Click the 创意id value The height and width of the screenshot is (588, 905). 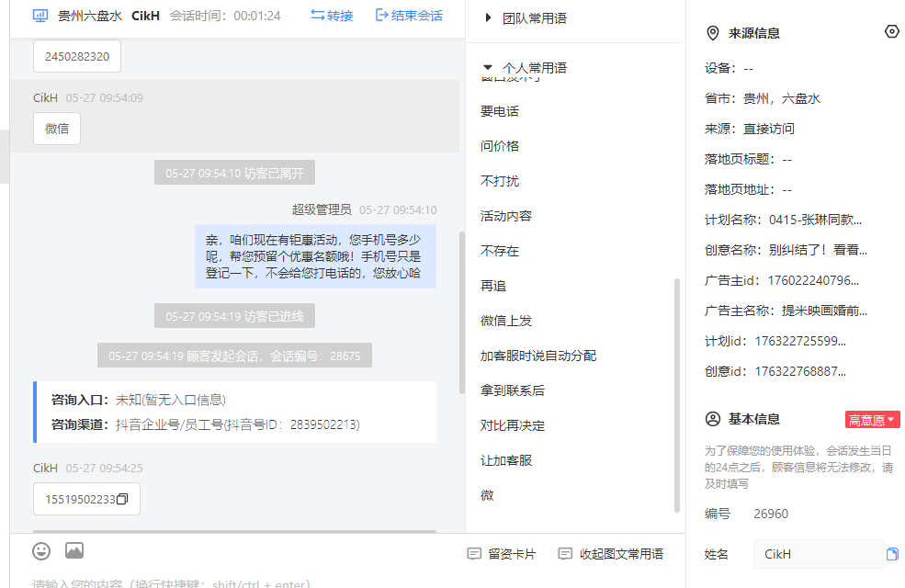[x=800, y=371]
